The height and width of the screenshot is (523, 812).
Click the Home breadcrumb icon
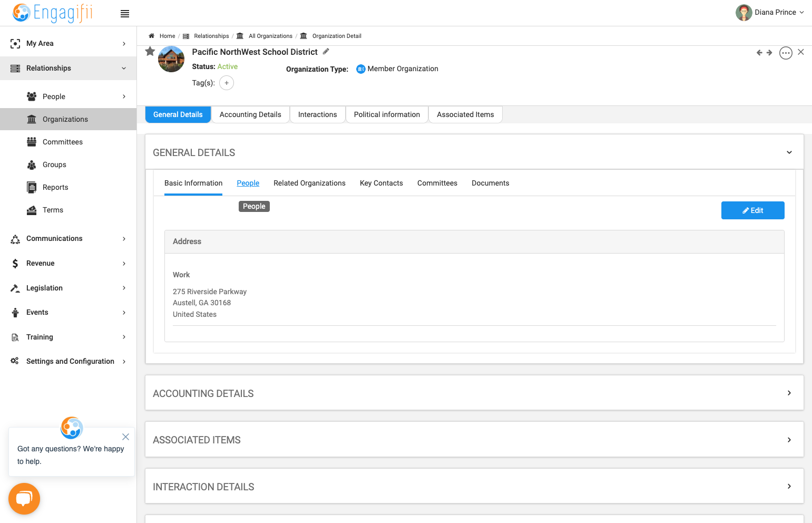tap(151, 36)
